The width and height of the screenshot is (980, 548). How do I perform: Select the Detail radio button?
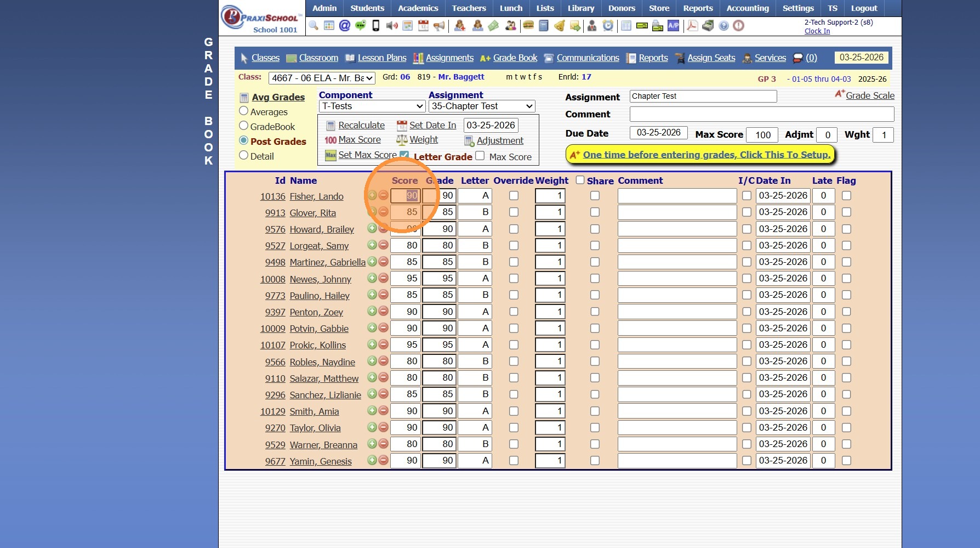pyautogui.click(x=244, y=156)
